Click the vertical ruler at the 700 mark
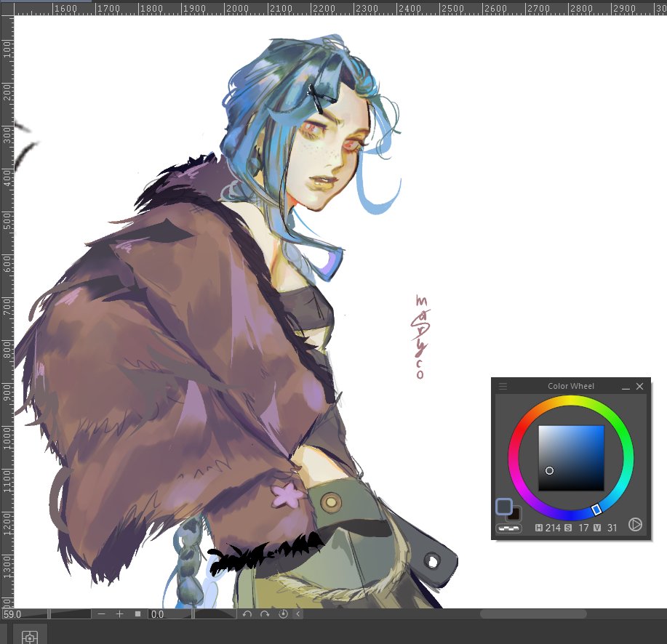 [x=7, y=307]
